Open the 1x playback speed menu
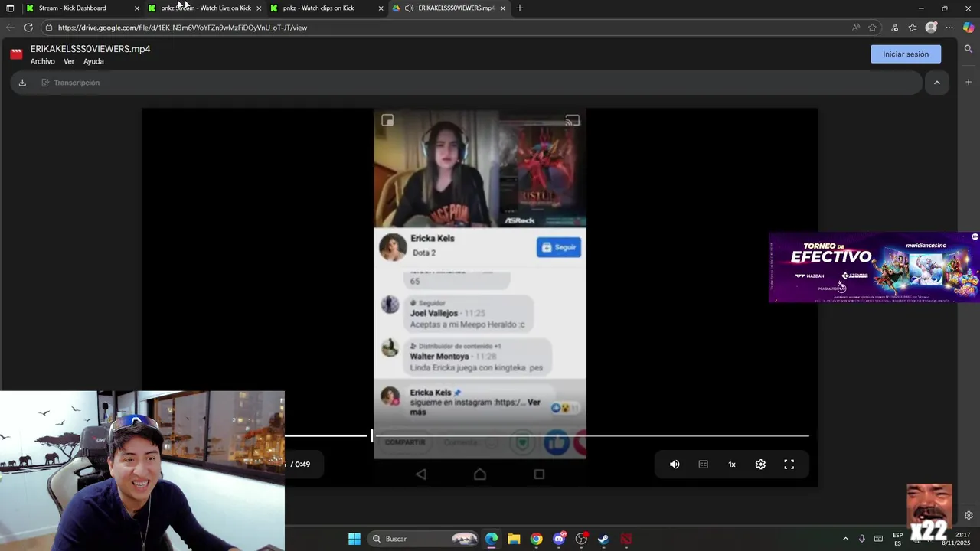 click(732, 465)
